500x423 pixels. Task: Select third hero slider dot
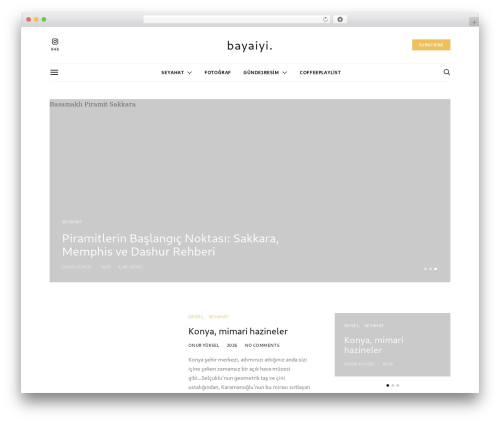coord(435,269)
